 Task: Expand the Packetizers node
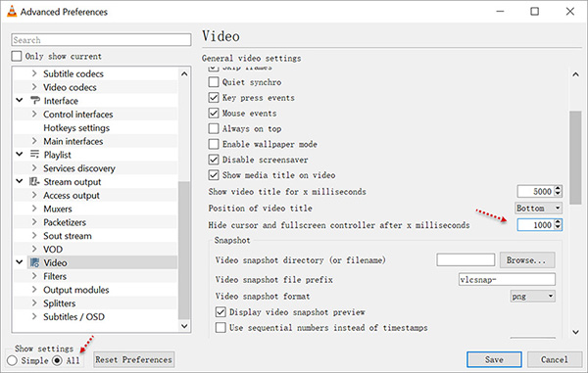(34, 222)
